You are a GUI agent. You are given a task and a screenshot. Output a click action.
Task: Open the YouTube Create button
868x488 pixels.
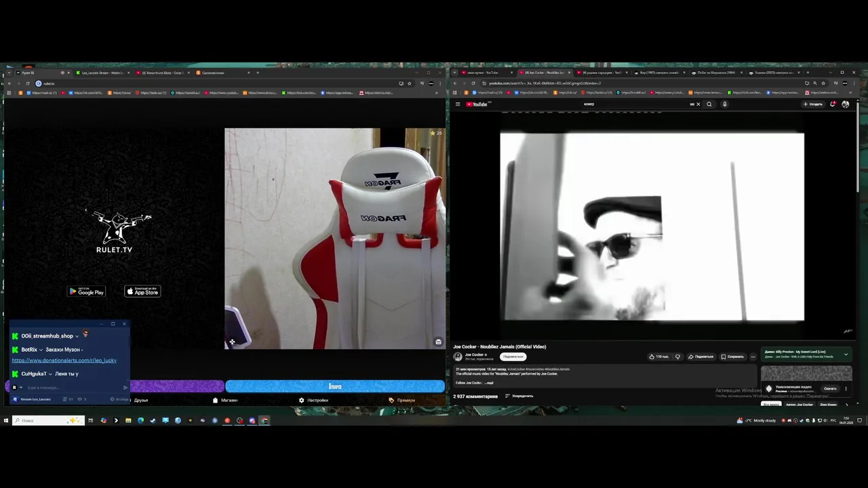pyautogui.click(x=812, y=104)
